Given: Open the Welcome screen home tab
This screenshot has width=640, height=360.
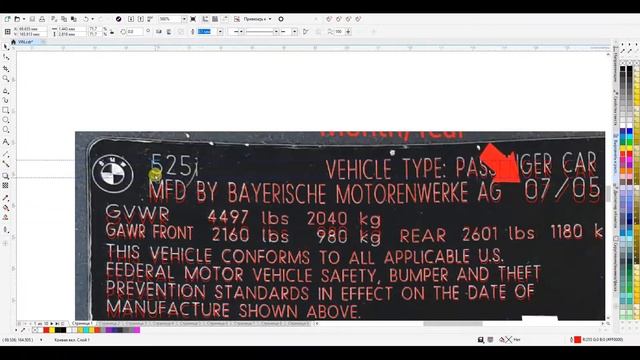Looking at the screenshot, I should pos(13,42).
